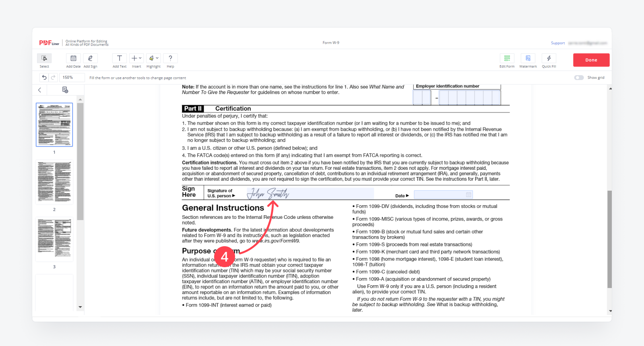Click the red Done button

[x=591, y=60]
